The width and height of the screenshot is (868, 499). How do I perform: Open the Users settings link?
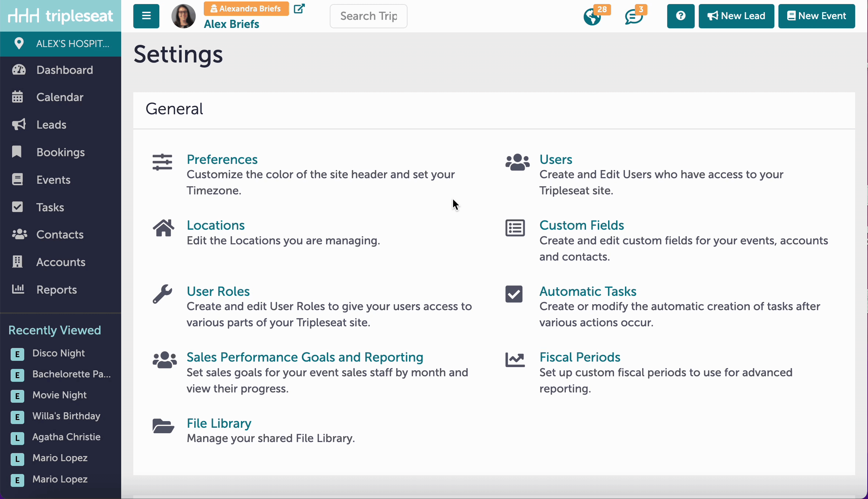pyautogui.click(x=556, y=159)
